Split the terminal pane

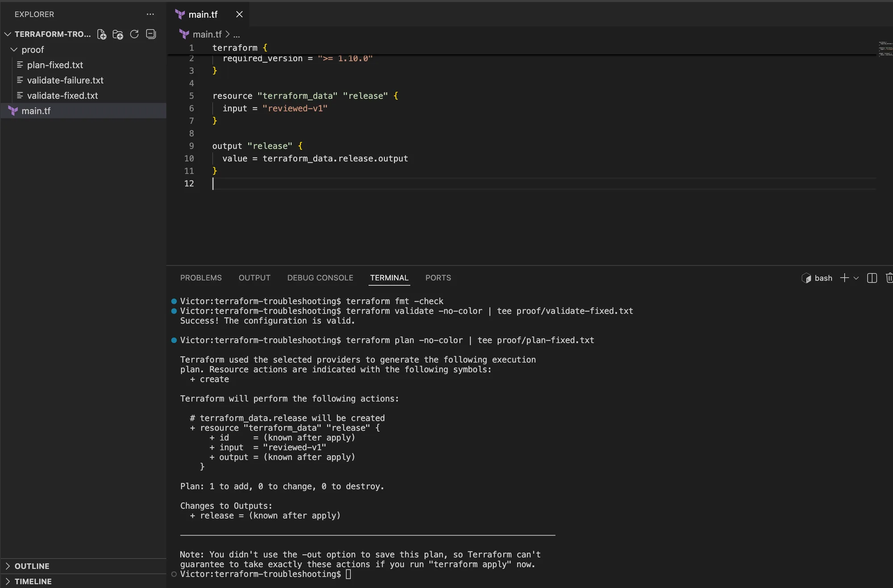coord(872,278)
